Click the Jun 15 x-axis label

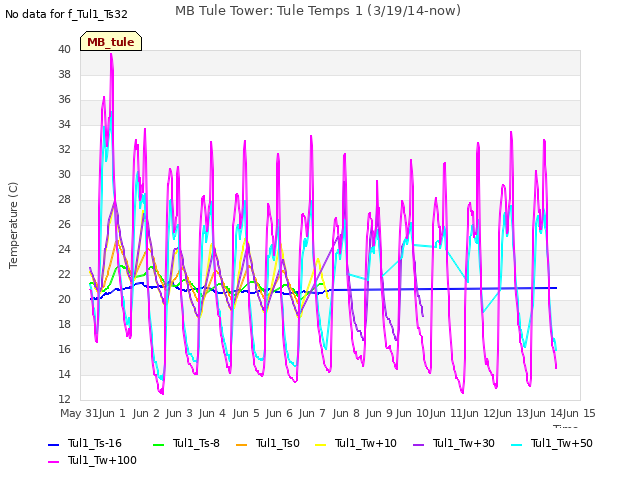579,413
